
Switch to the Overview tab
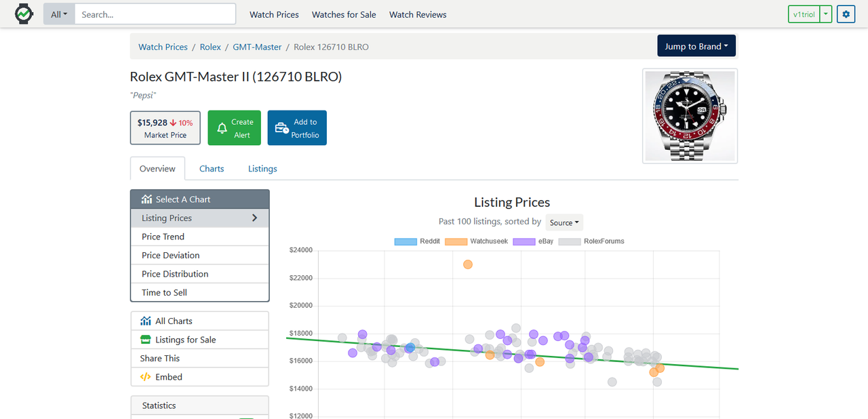157,169
